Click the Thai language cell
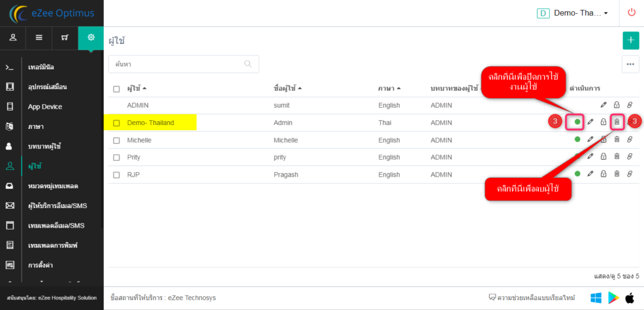Screen dimensions: 644x310 (385, 123)
